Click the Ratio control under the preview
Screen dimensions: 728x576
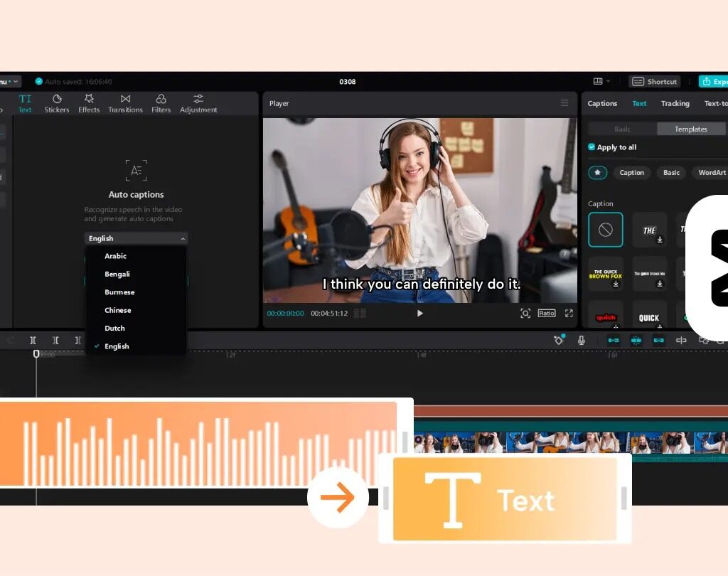click(x=546, y=313)
